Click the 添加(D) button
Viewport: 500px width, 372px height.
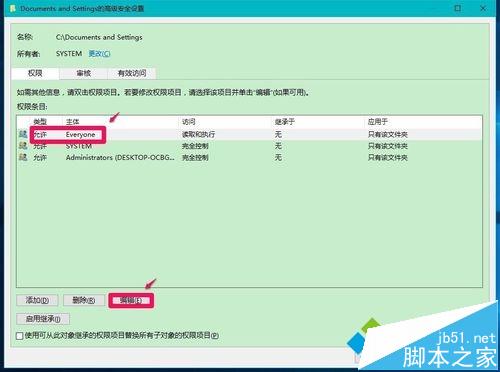[x=37, y=300]
